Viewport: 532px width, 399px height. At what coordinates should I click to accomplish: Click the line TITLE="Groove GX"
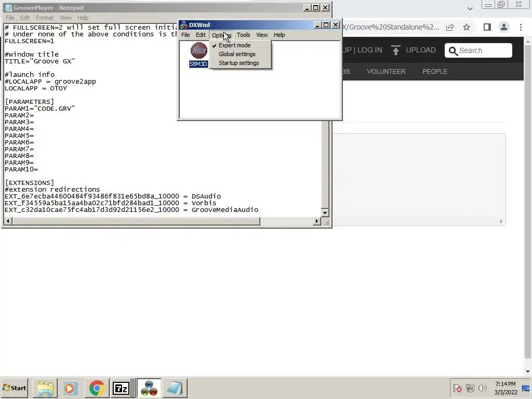39,61
